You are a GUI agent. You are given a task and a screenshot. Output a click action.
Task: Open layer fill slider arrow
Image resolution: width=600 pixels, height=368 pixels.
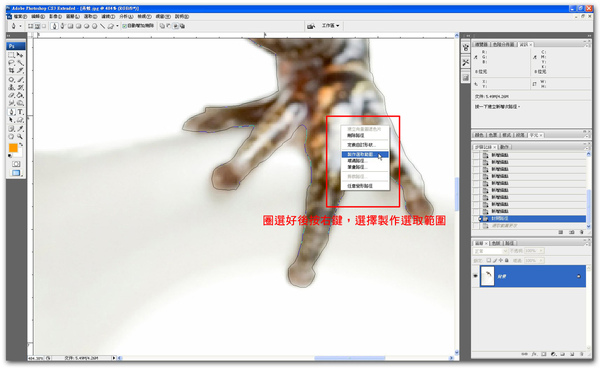tap(541, 260)
